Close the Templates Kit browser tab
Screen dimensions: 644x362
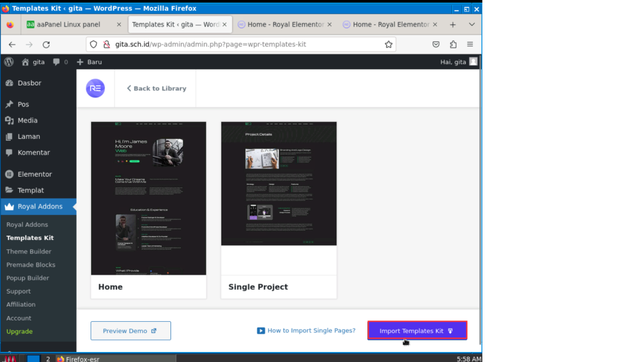pyautogui.click(x=225, y=25)
